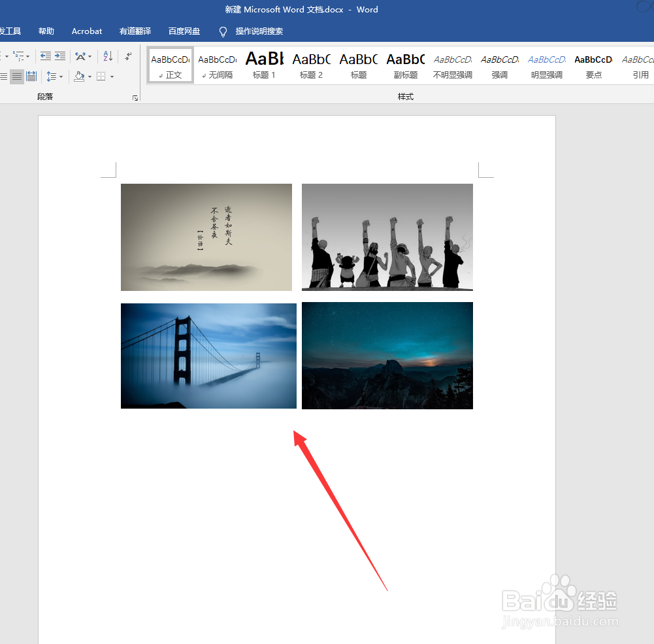Toggle justify alignment button
Image resolution: width=654 pixels, height=644 pixels.
[x=17, y=76]
